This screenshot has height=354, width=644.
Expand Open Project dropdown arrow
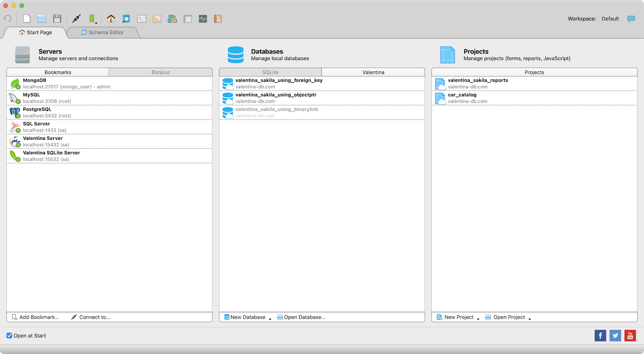pos(530,319)
